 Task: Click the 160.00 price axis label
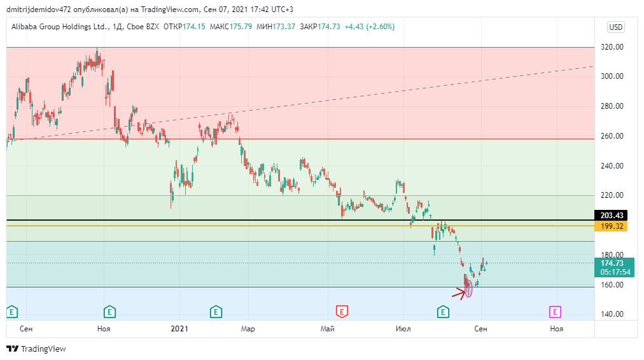tap(612, 284)
